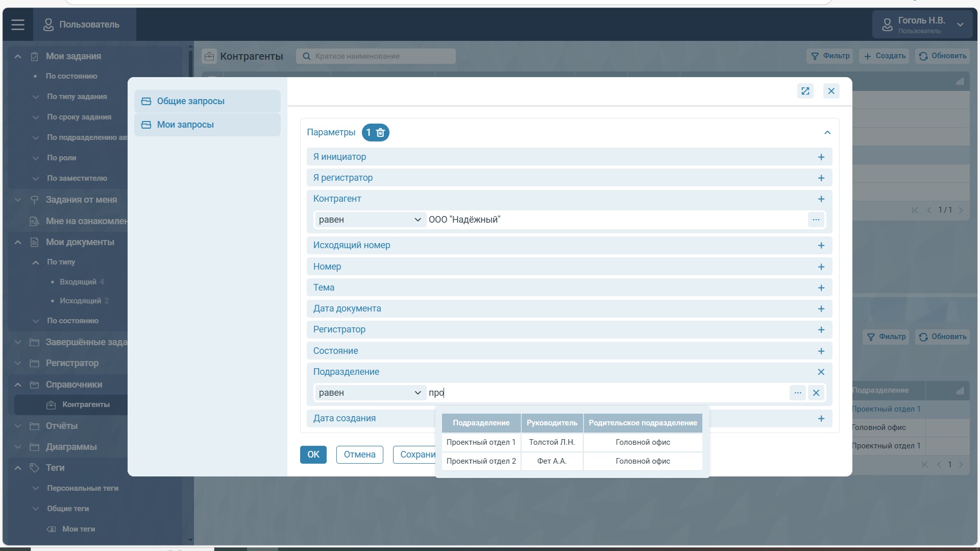Image resolution: width=980 pixels, height=551 pixels.
Task: Open the Подразделение lookup ellipsis button
Action: [x=797, y=393]
